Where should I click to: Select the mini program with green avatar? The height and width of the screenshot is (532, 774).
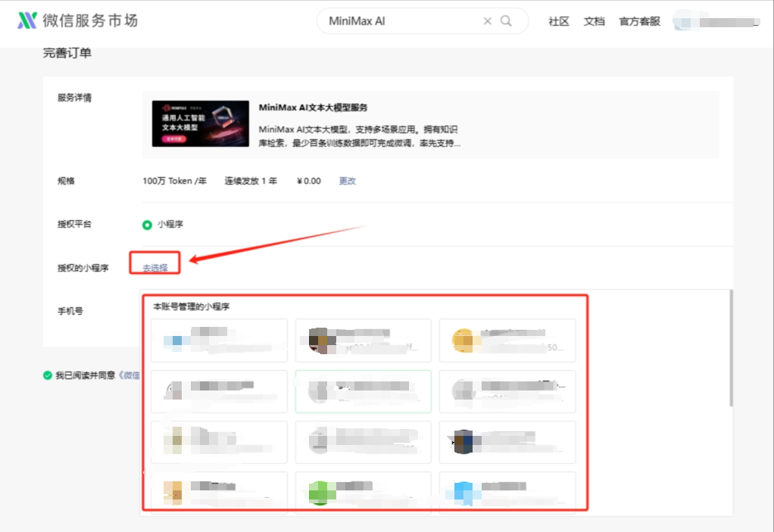364,493
